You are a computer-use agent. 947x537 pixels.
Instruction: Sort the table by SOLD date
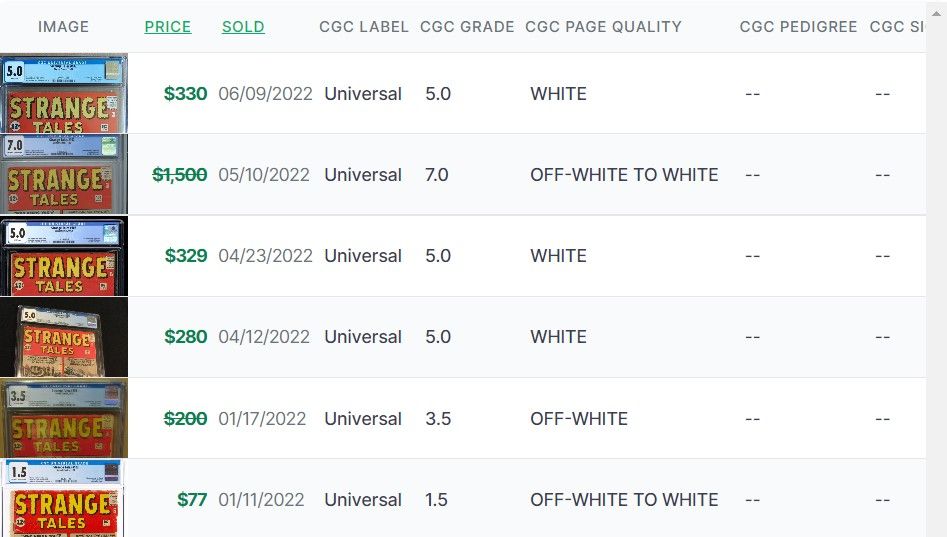tap(243, 27)
